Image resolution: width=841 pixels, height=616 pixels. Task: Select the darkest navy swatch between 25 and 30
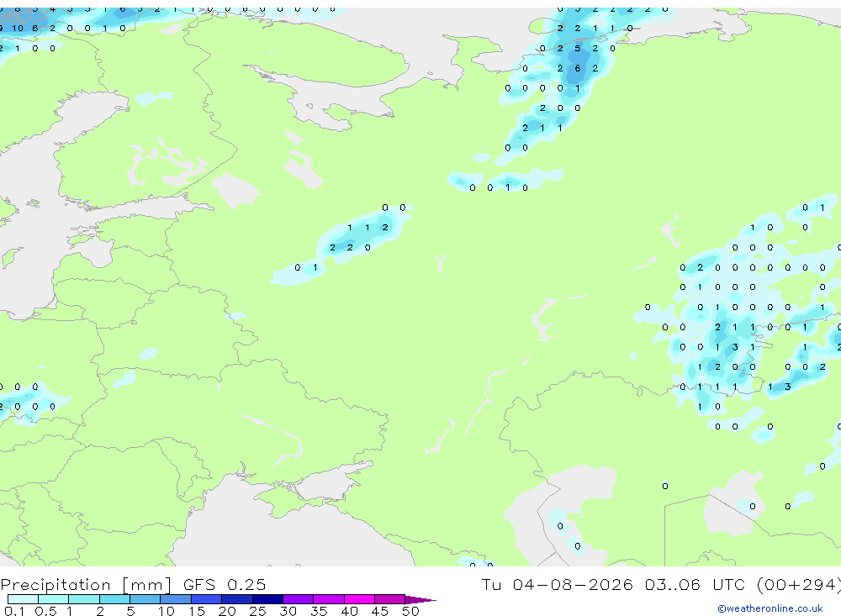[x=267, y=599]
